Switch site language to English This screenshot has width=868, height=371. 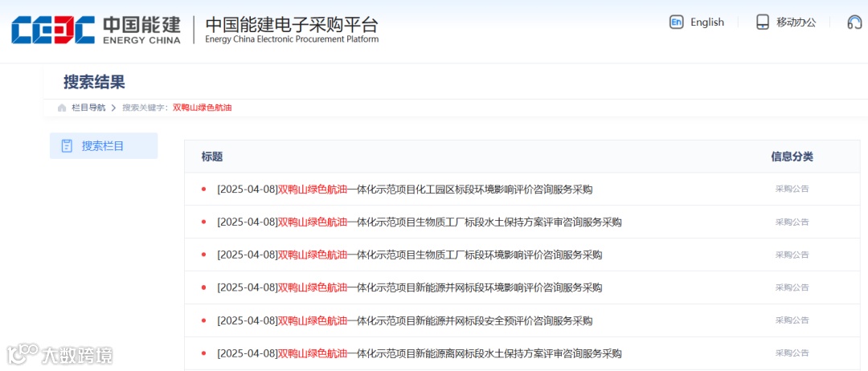(707, 22)
